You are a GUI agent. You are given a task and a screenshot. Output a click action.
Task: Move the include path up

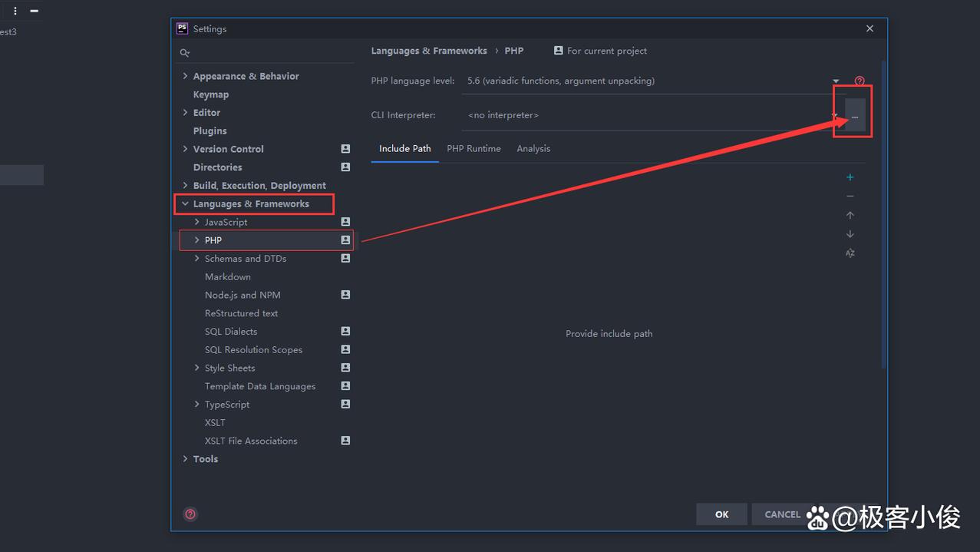(850, 215)
